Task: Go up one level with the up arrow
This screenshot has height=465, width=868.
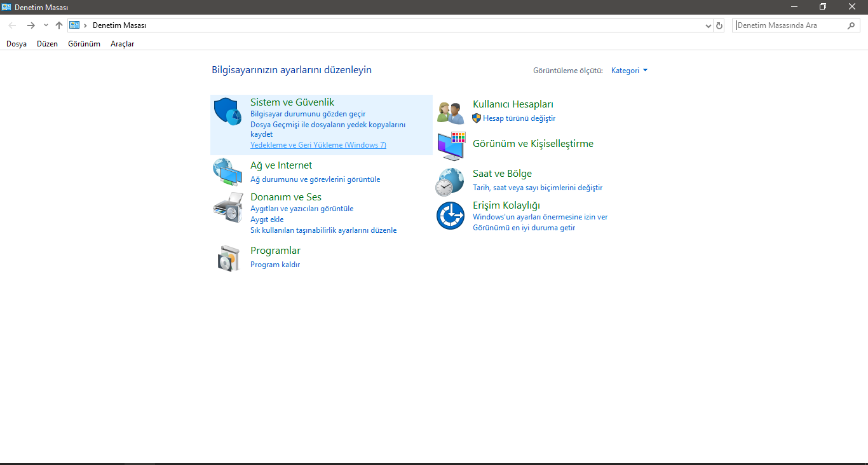Action: click(59, 25)
